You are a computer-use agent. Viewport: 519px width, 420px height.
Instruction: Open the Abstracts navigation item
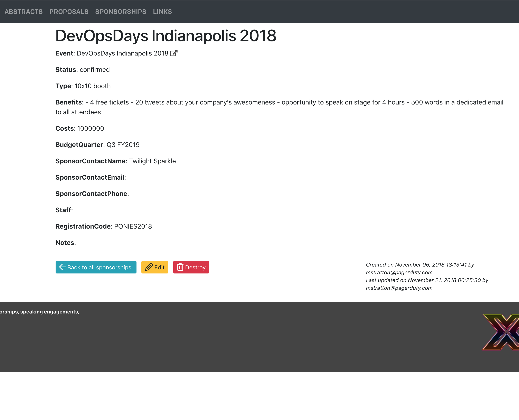[23, 12]
